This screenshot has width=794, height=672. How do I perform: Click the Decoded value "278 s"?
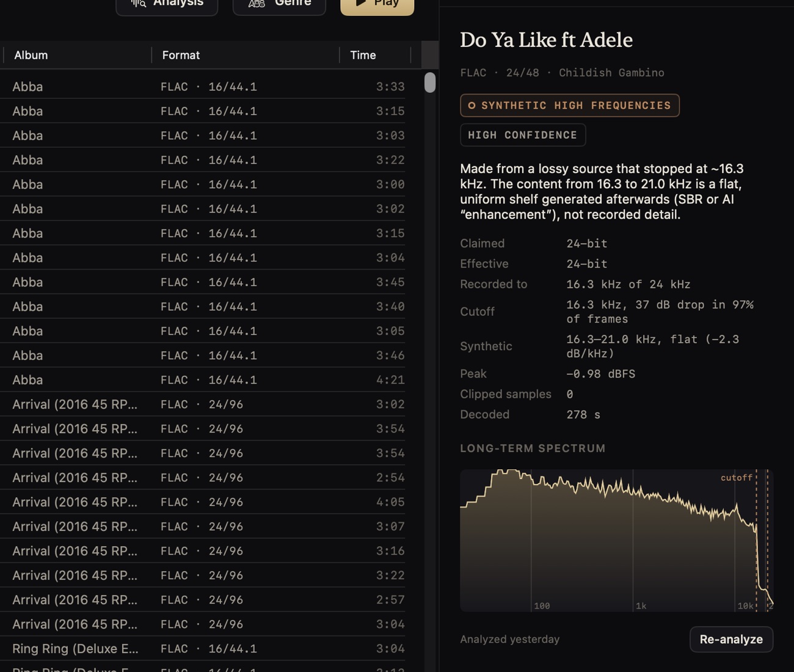(x=583, y=415)
